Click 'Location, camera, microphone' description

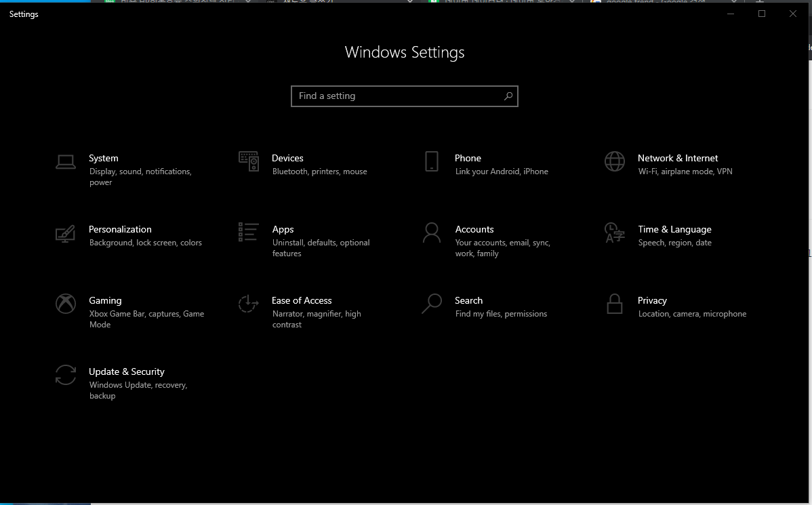point(693,314)
